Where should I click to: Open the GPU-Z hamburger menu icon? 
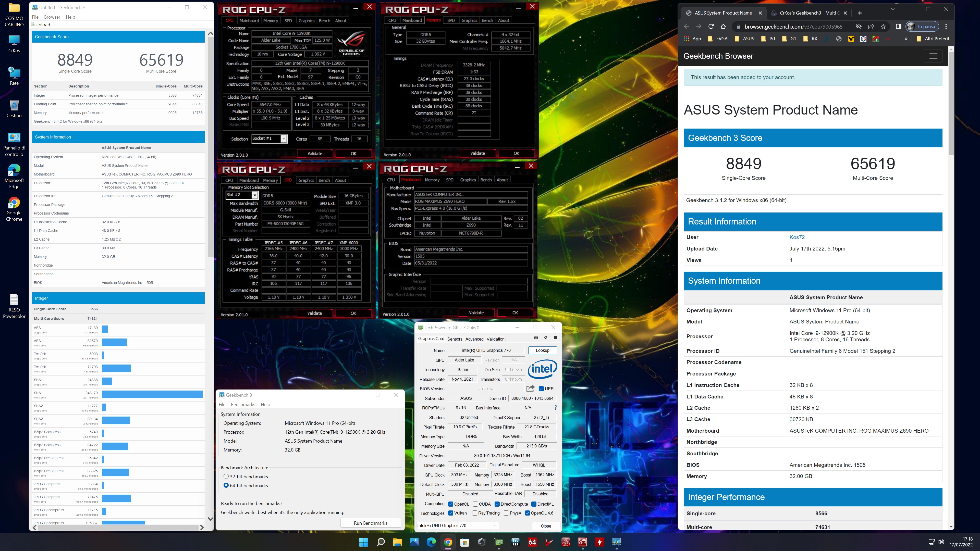coord(555,337)
